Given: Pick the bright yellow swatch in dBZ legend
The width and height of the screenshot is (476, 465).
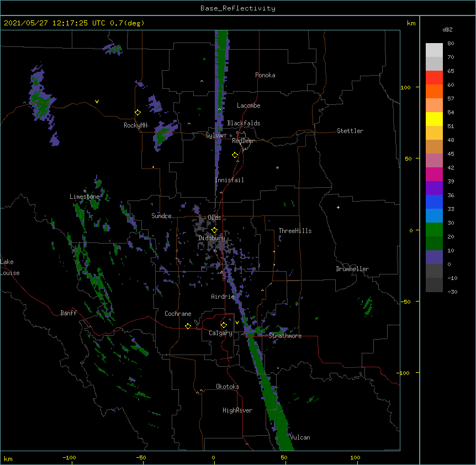Looking at the screenshot, I should tap(434, 119).
